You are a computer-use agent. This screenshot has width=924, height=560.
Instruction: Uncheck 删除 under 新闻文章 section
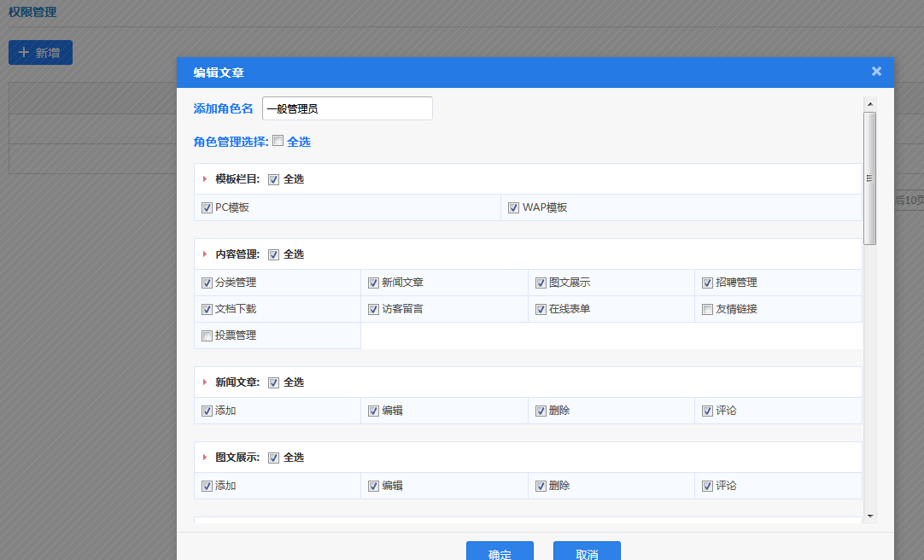pyautogui.click(x=541, y=411)
